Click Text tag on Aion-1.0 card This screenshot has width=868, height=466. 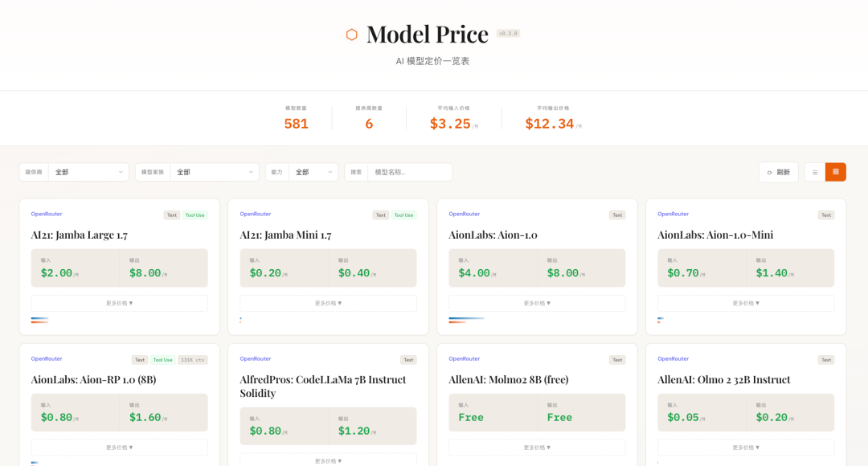[617, 215]
